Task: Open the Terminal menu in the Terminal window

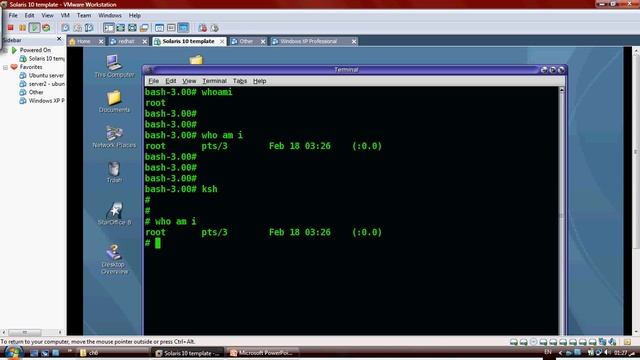Action: (214, 81)
